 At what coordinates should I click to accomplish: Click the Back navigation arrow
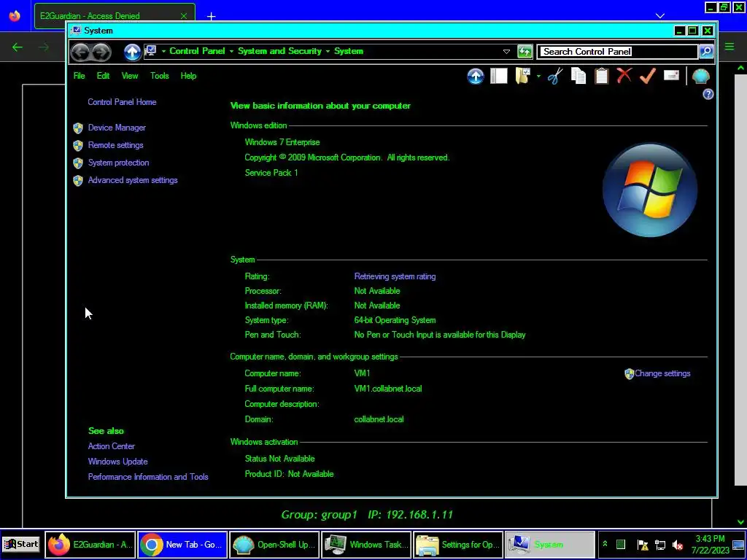(x=81, y=52)
